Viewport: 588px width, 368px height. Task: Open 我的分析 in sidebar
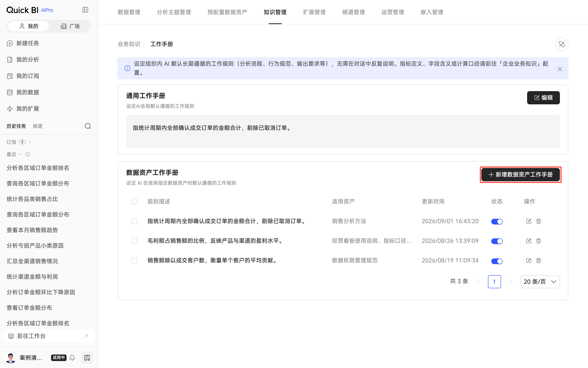point(23,60)
